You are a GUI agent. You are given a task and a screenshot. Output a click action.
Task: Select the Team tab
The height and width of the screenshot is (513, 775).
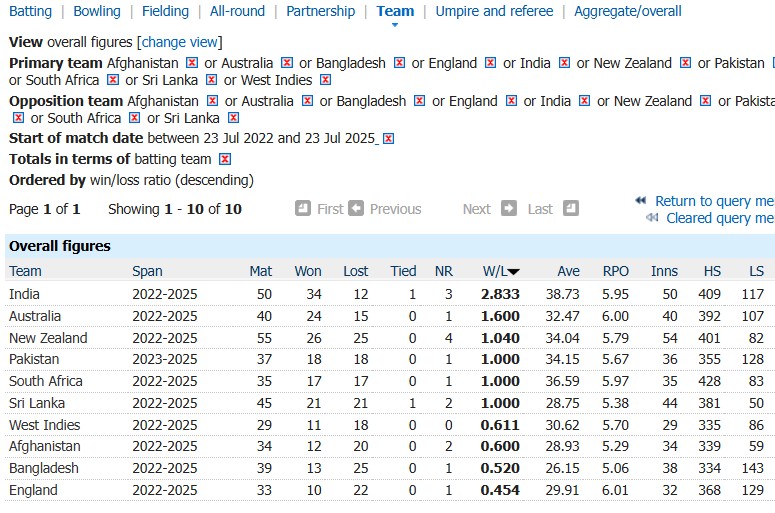395,11
